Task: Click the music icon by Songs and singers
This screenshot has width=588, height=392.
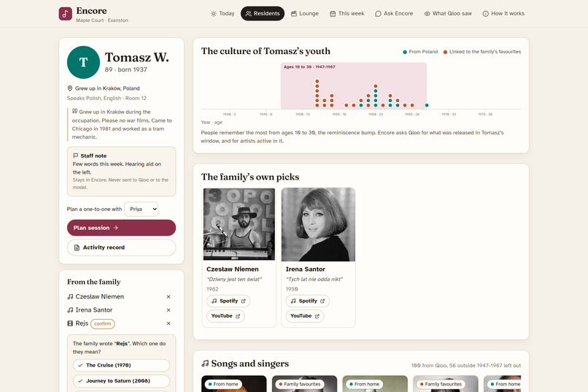Action: click(205, 364)
